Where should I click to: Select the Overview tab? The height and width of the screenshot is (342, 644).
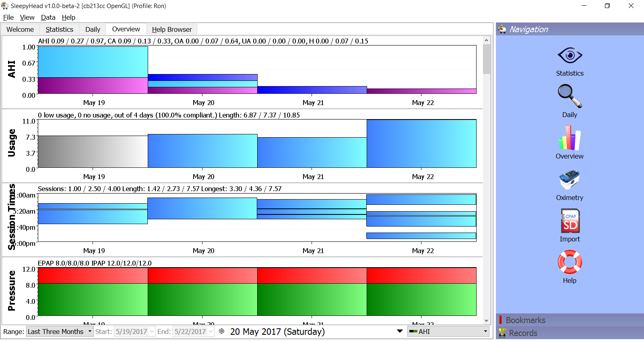[126, 29]
